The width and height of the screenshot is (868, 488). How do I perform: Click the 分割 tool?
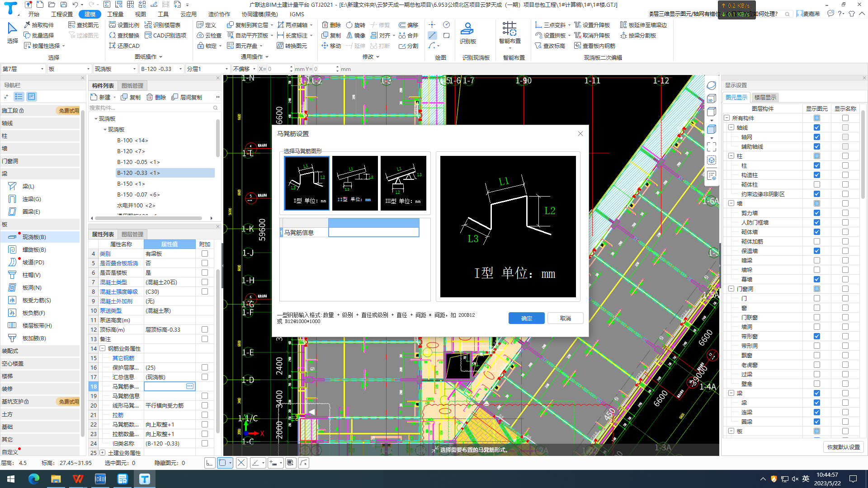(408, 46)
